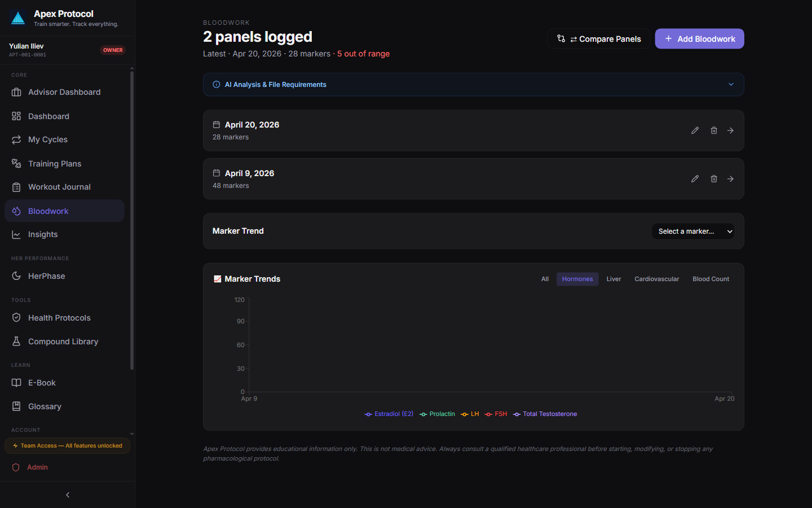Image resolution: width=812 pixels, height=508 pixels.
Task: Open Compare Panels
Action: pyautogui.click(x=598, y=39)
